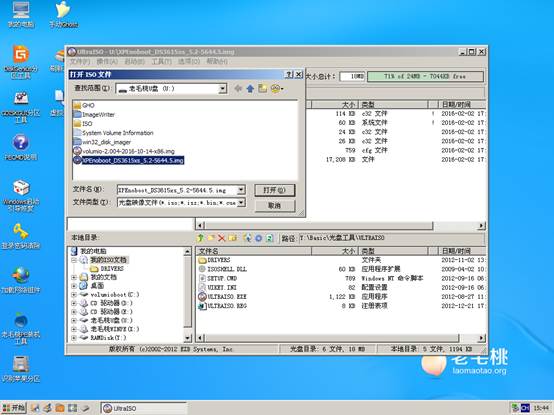
Task: Expand the 我的文档 tree node
Action: (x=74, y=277)
